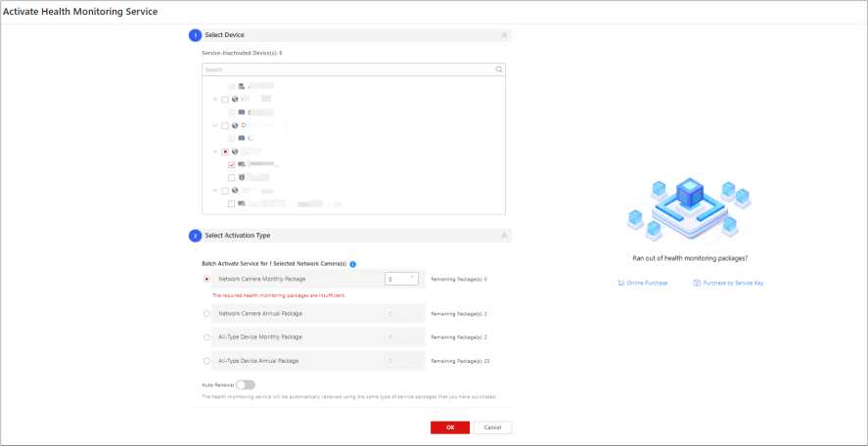The height and width of the screenshot is (446, 868).
Task: Click the Cancel button
Action: click(x=492, y=427)
